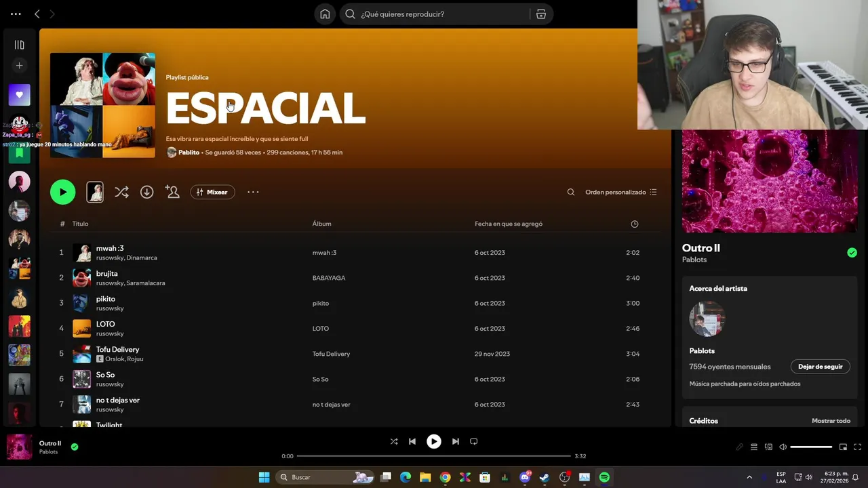Select the track So So
The width and height of the screenshot is (868, 488).
(x=355, y=379)
